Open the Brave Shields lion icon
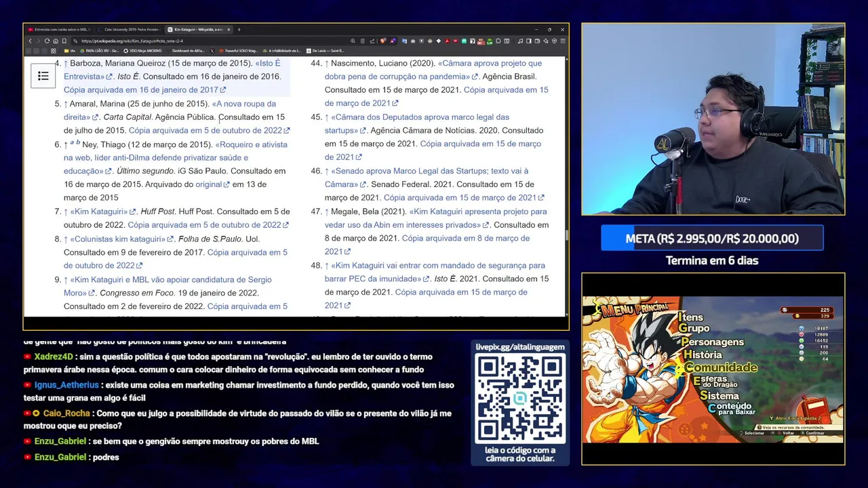This screenshot has width=868, height=488. [383, 41]
